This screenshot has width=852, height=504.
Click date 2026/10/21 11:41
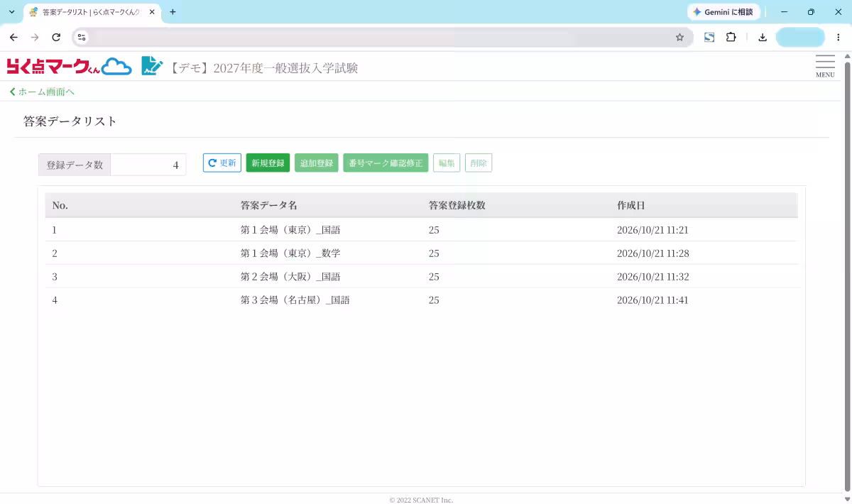tap(653, 300)
